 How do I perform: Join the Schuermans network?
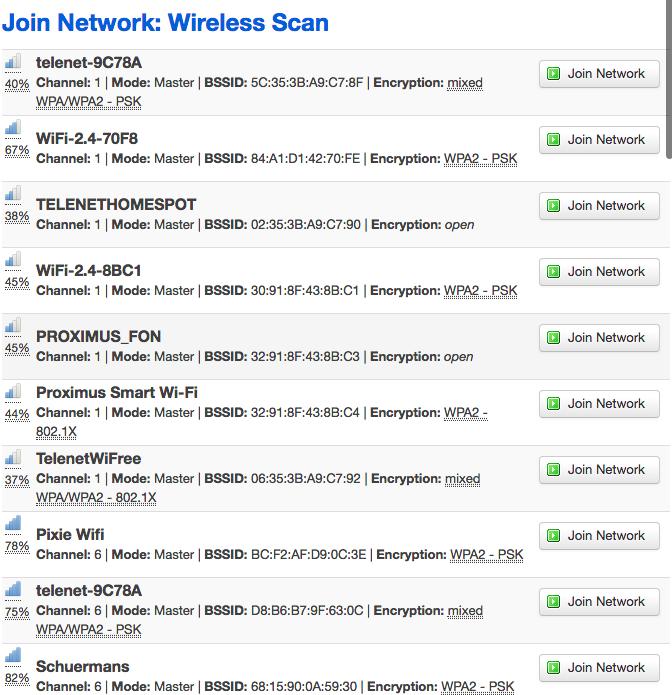point(599,668)
